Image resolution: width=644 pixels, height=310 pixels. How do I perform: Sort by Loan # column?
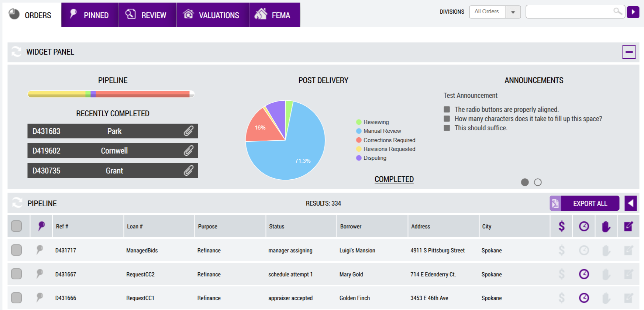pyautogui.click(x=135, y=226)
